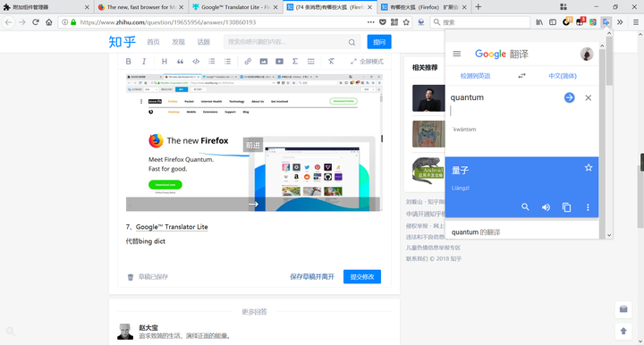Clear formatting with the eraser icon
644x345 pixels.
point(331,61)
